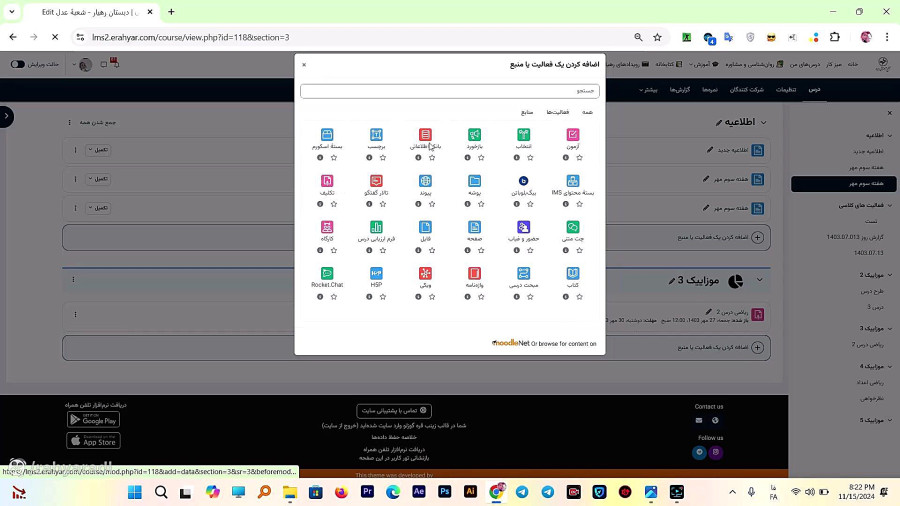
Task: Choose the پوشه (Folder) resource icon
Action: (x=474, y=181)
